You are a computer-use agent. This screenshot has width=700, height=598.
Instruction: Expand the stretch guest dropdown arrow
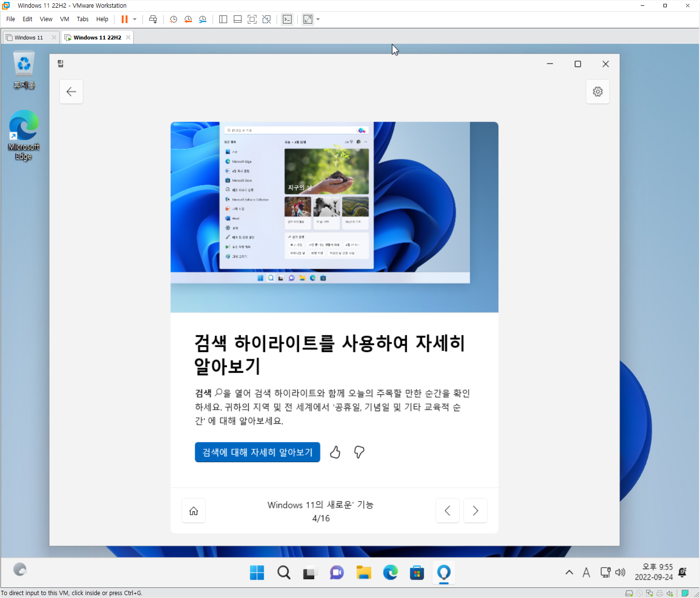pos(318,19)
